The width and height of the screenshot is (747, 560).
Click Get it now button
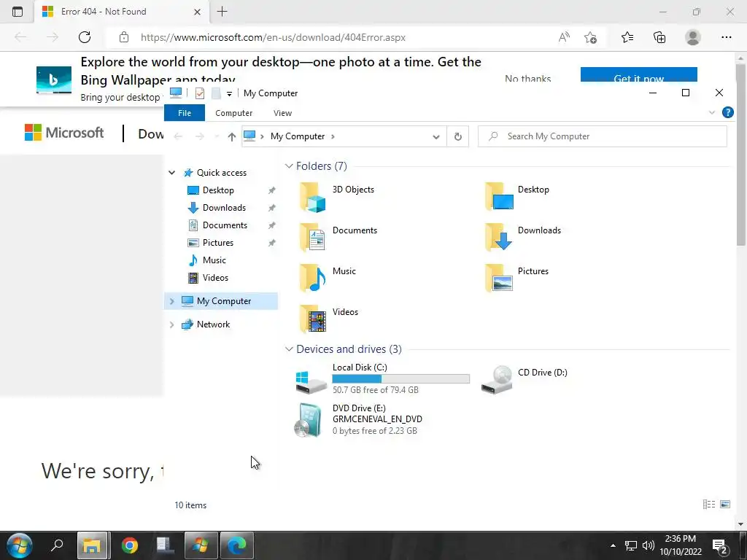click(638, 75)
